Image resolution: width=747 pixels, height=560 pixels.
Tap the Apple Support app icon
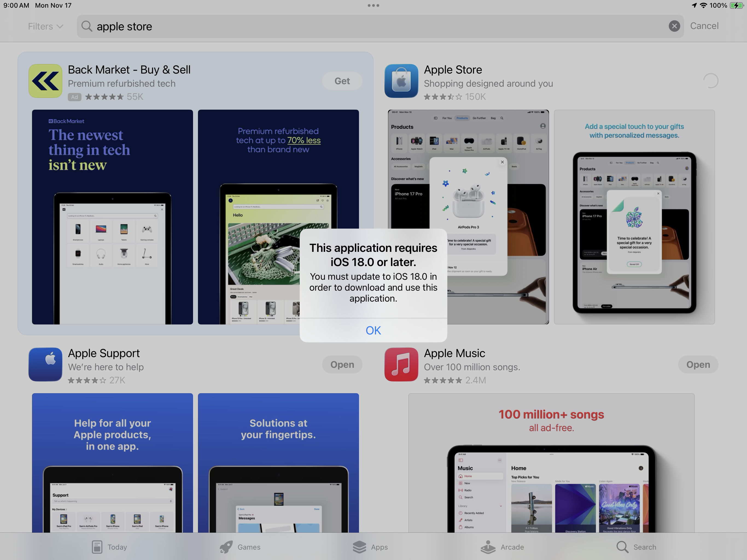[45, 364]
